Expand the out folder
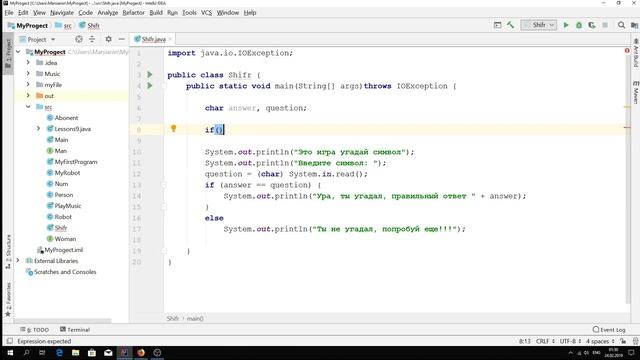 pos(28,96)
